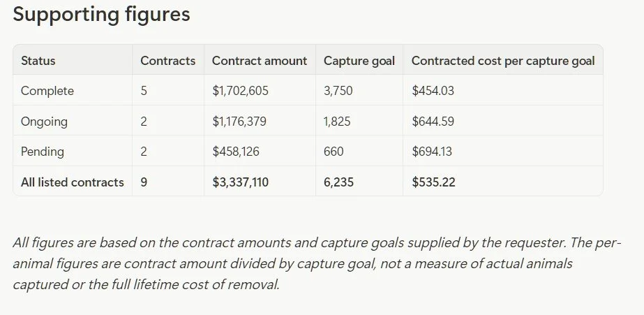This screenshot has width=644, height=315.
Task: Click the bold $535.22 overall cost
Action: pyautogui.click(x=433, y=182)
